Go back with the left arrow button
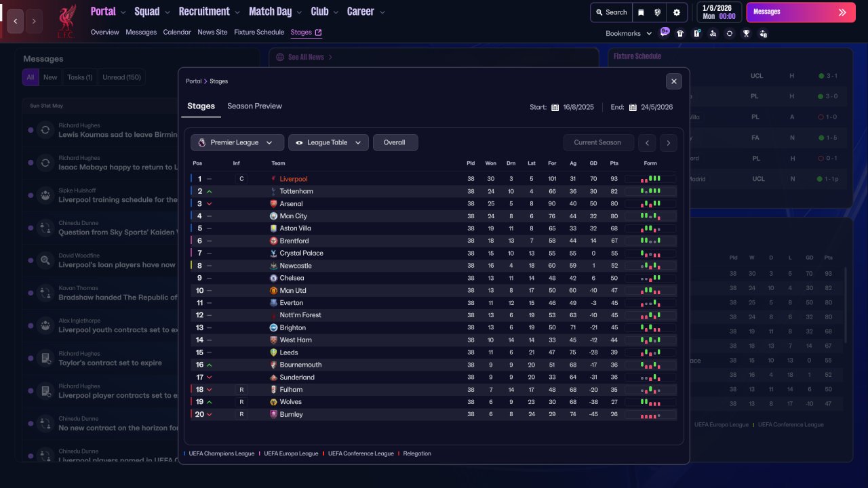This screenshot has height=488, width=868. pos(16,21)
